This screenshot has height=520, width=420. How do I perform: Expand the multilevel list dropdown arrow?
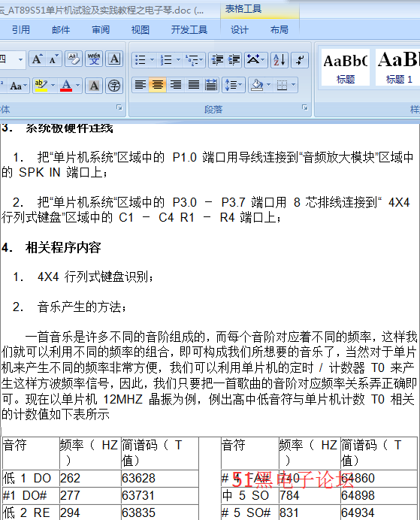pyautogui.click(x=201, y=60)
